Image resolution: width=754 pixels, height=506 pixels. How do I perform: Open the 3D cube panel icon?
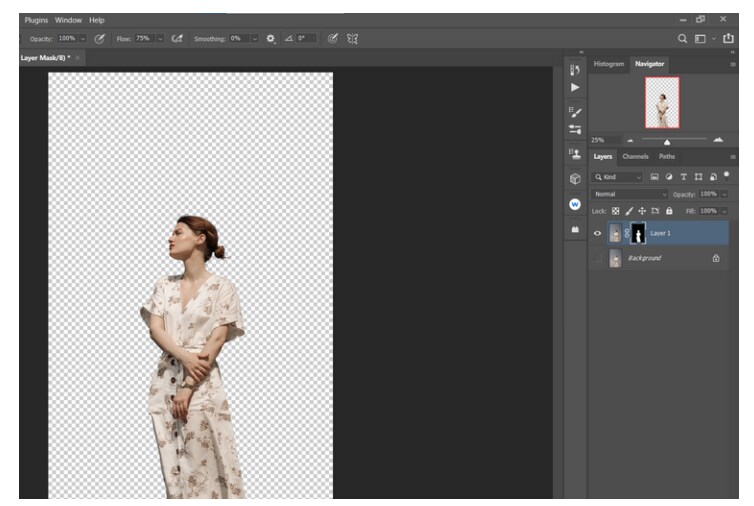pos(575,179)
